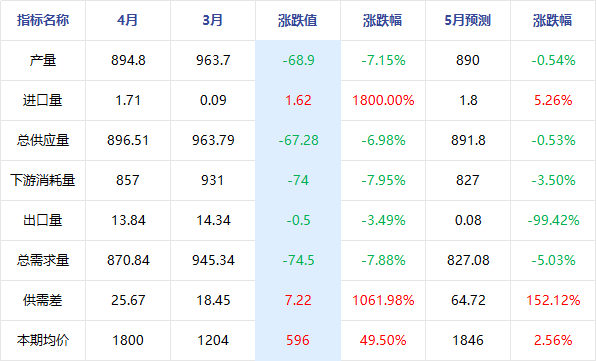Select the 4月 column header
The width and height of the screenshot is (596, 361).
(x=128, y=20)
